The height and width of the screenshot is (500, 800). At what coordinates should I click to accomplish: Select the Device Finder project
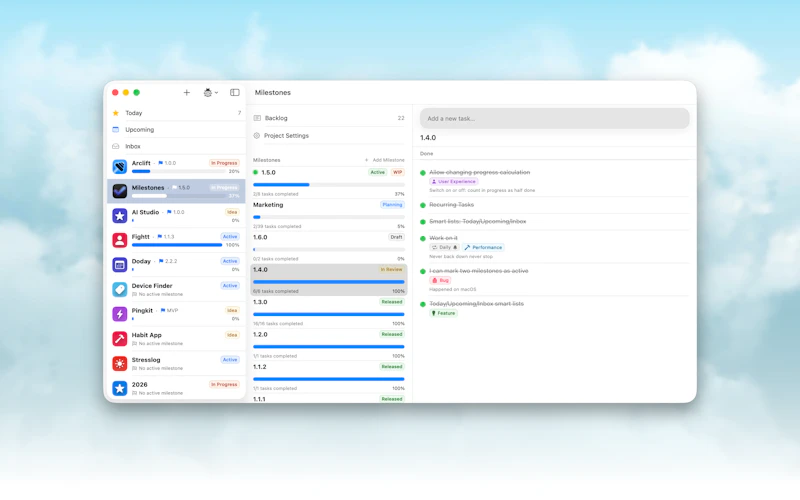(x=177, y=289)
